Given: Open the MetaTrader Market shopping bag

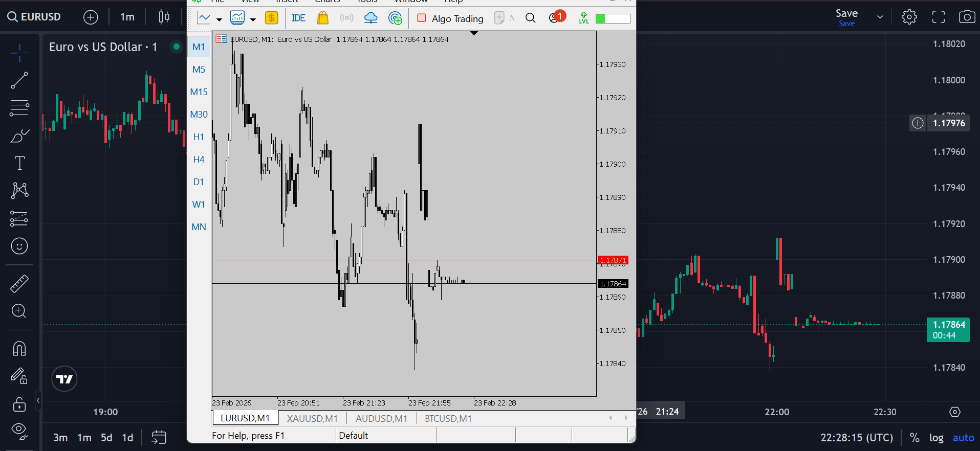Looking at the screenshot, I should coord(322,18).
